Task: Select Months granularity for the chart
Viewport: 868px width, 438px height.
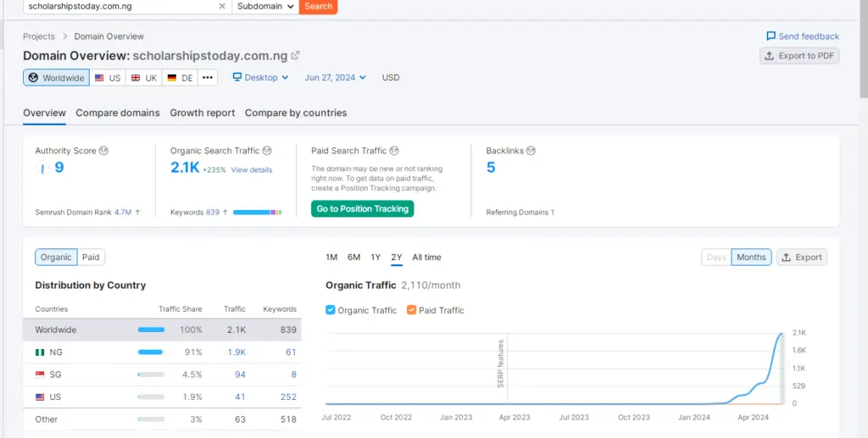Action: coord(751,258)
